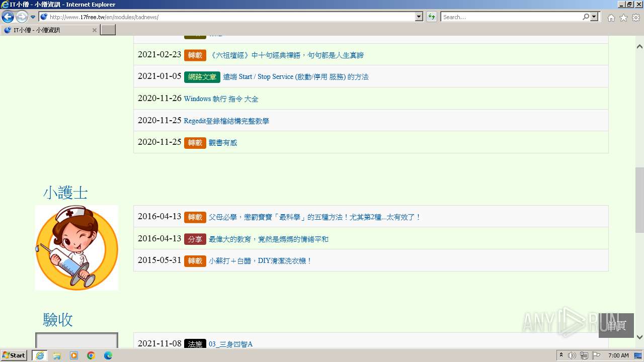Go back with the browser Back arrow
Image resolution: width=644 pixels, height=362 pixels.
8,17
